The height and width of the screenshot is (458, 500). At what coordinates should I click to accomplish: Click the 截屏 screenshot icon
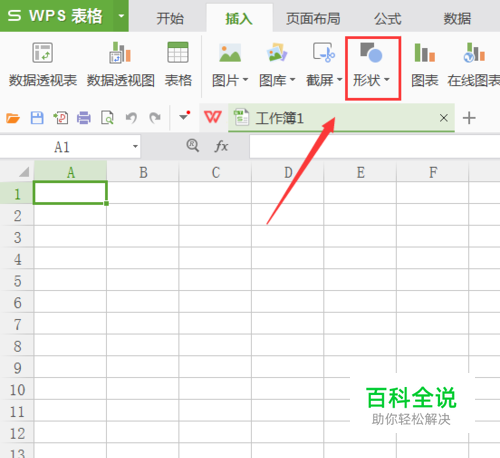click(324, 53)
